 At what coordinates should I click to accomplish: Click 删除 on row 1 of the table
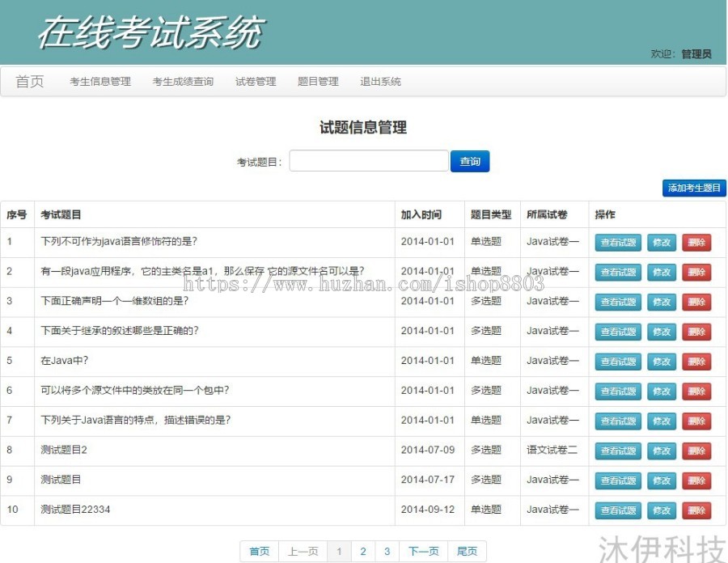tap(696, 242)
